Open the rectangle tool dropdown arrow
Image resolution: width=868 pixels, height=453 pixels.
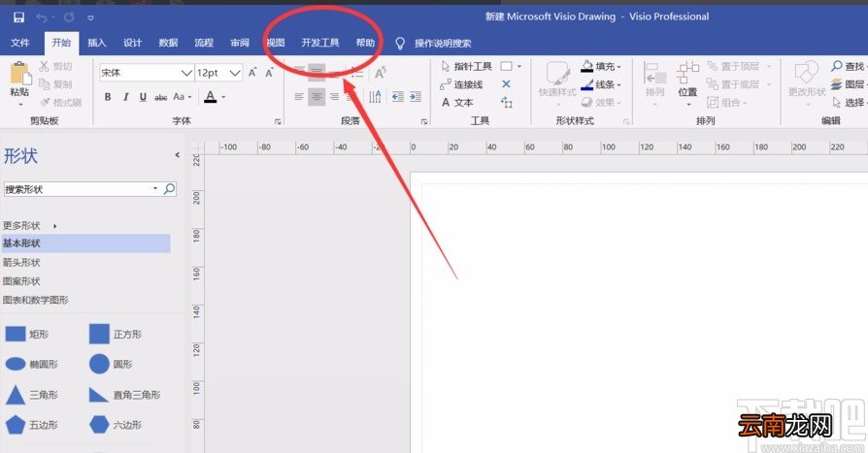click(519, 66)
